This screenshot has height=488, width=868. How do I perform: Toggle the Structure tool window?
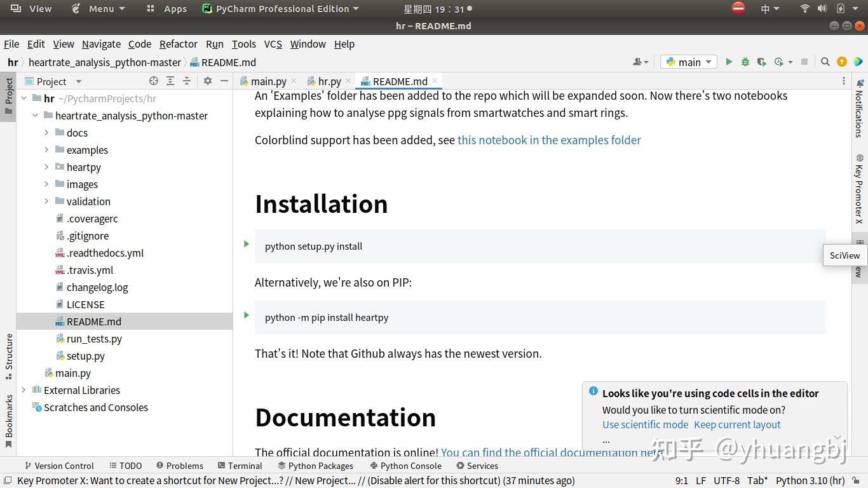pos(8,356)
